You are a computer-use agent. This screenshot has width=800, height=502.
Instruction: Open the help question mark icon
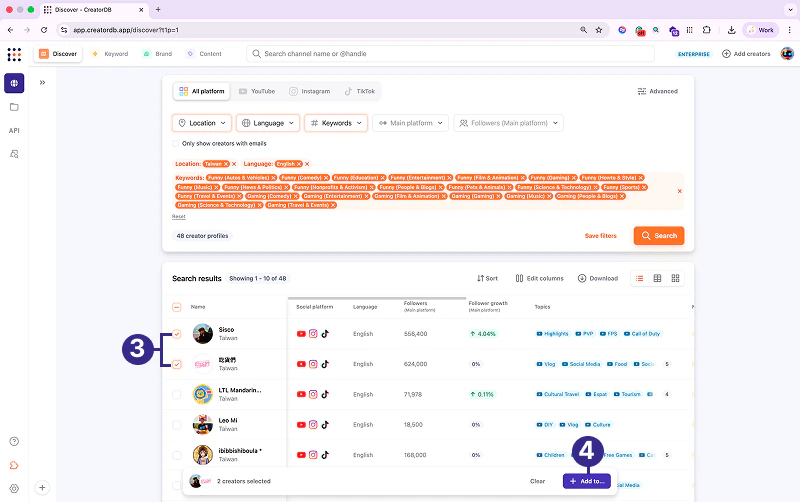point(14,441)
